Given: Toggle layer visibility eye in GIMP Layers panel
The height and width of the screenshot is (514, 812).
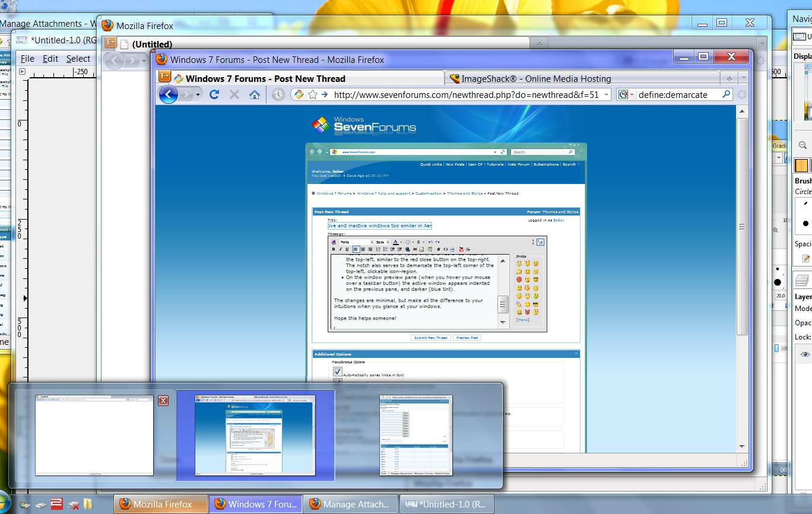Looking at the screenshot, I should tap(805, 354).
